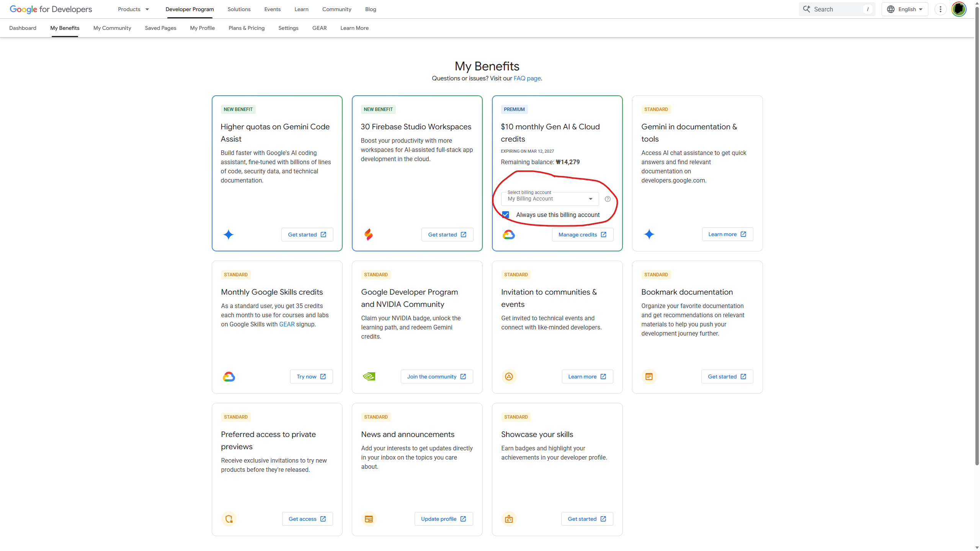
Task: Switch to the My Community tab
Action: [112, 28]
